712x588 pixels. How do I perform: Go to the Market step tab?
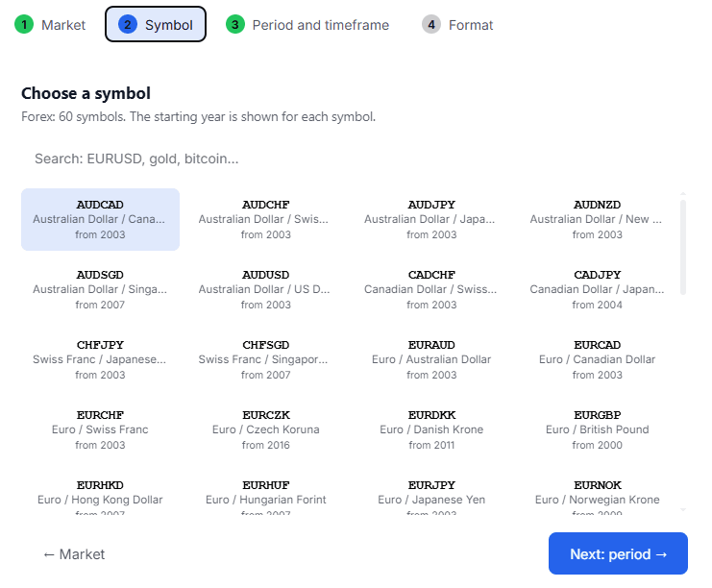click(x=50, y=25)
